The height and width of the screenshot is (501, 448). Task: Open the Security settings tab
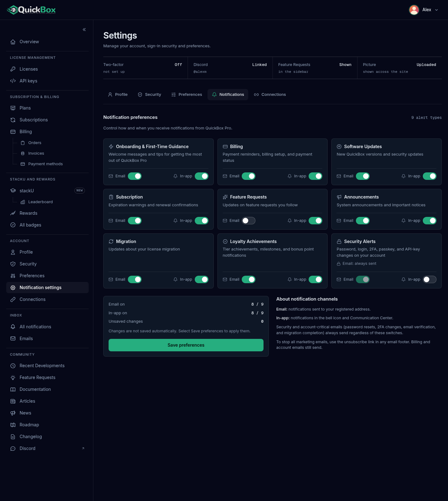tap(149, 95)
